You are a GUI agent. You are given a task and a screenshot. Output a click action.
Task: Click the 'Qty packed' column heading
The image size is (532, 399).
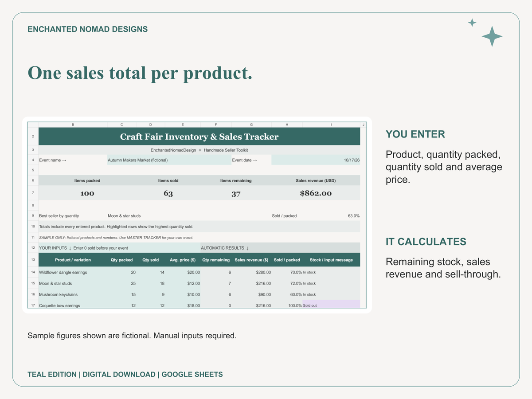tap(121, 260)
